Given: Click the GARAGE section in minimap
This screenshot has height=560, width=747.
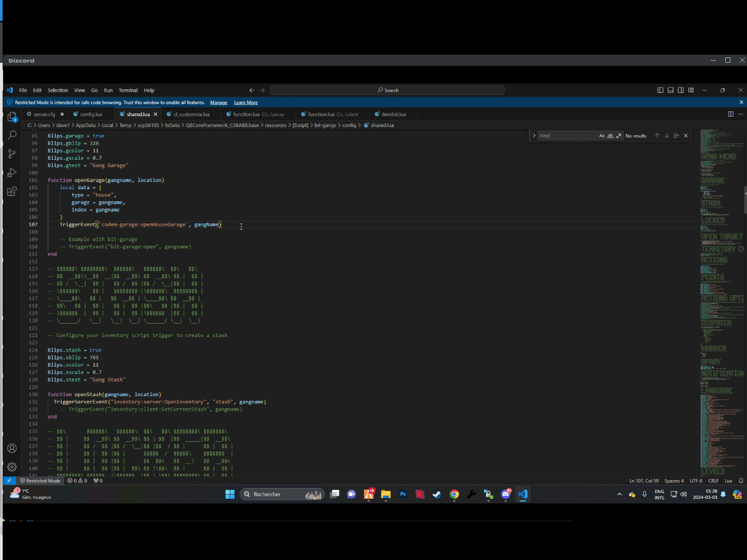Looking at the screenshot, I should coord(713,180).
